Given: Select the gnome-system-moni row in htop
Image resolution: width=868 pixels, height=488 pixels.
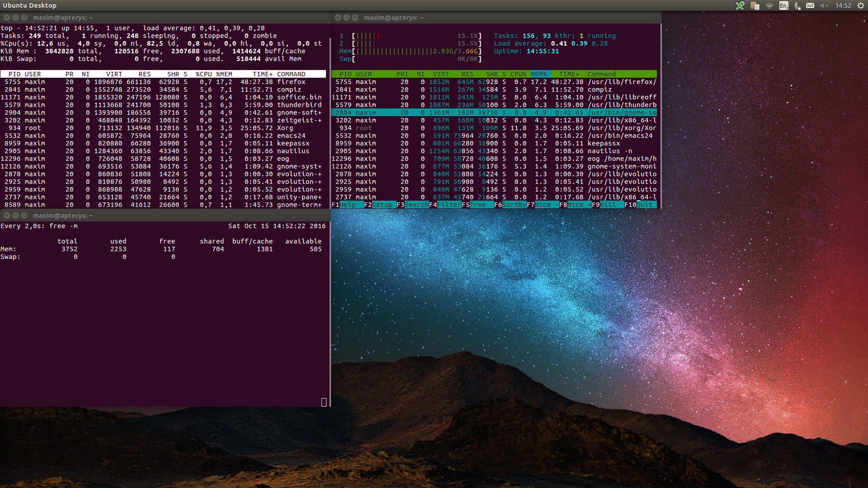Looking at the screenshot, I should pos(494,166).
